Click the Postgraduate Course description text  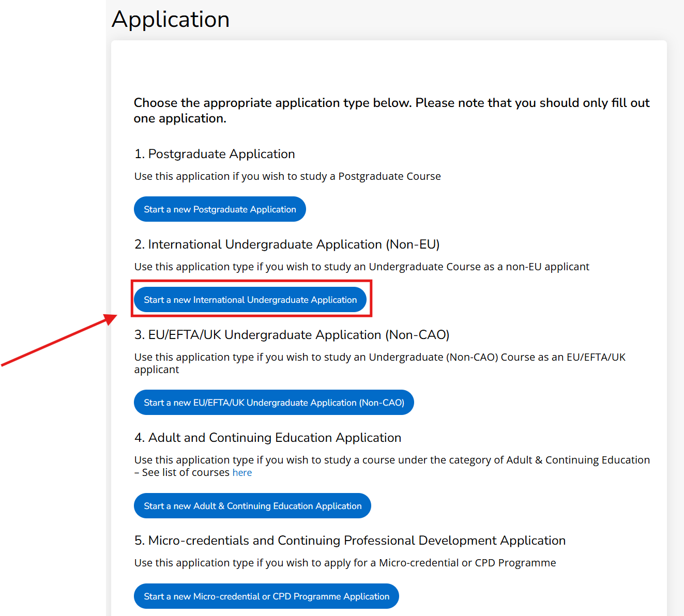[x=287, y=176]
